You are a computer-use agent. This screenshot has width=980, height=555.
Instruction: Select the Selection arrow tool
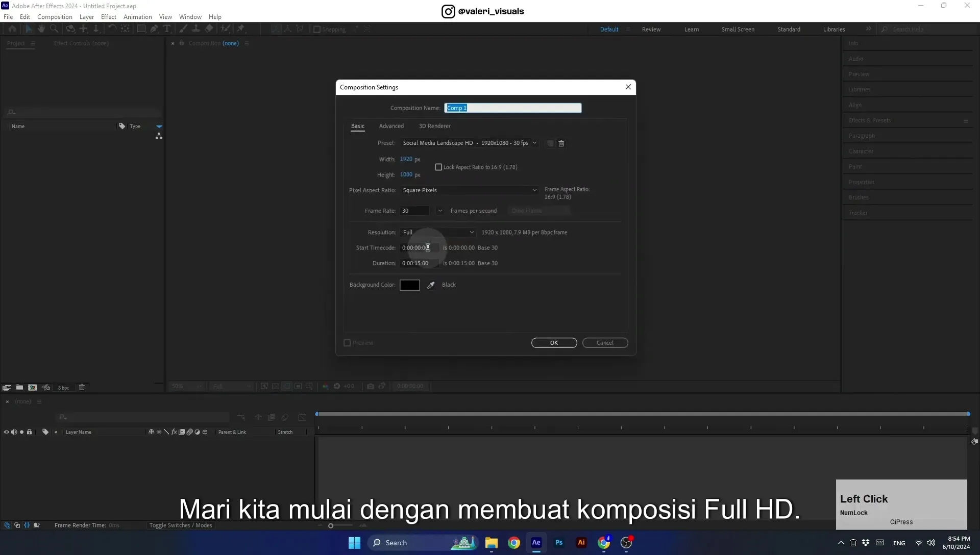[29, 29]
